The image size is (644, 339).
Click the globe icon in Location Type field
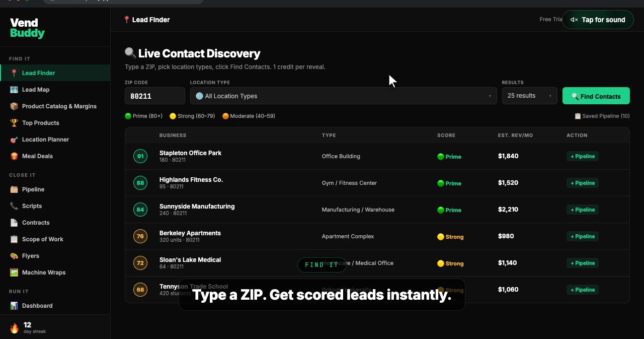pyautogui.click(x=199, y=96)
